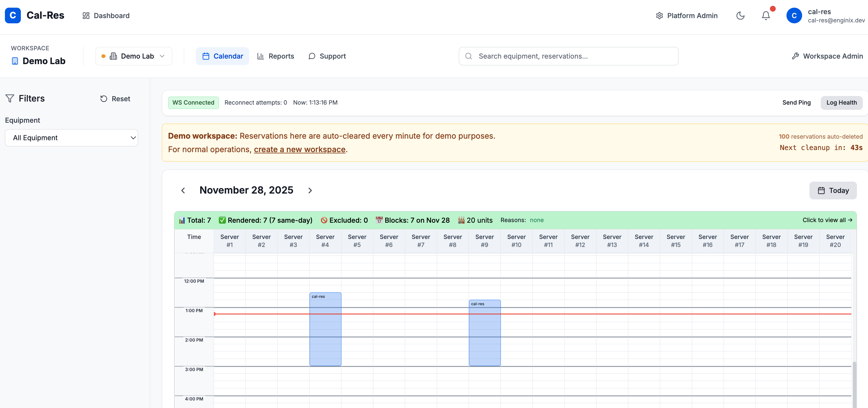The width and height of the screenshot is (868, 408).
Task: Click create a new workspace link
Action: pos(299,149)
